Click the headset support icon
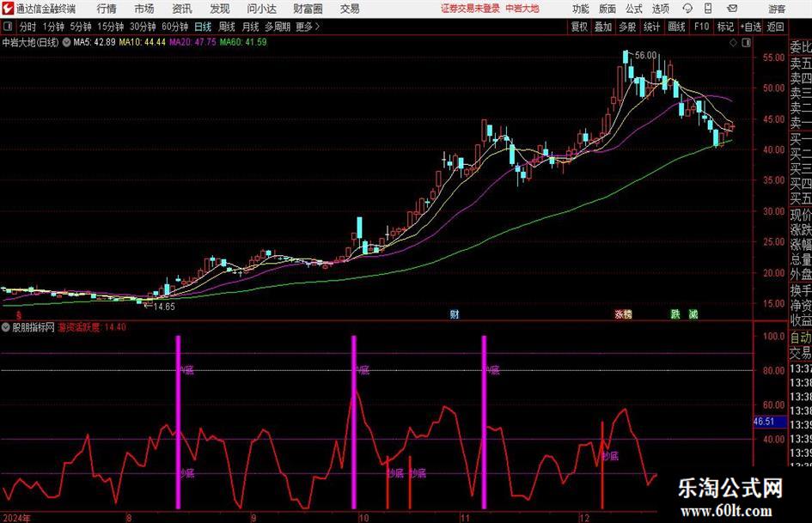Image resolution: width=812 pixels, height=523 pixels. [687, 9]
